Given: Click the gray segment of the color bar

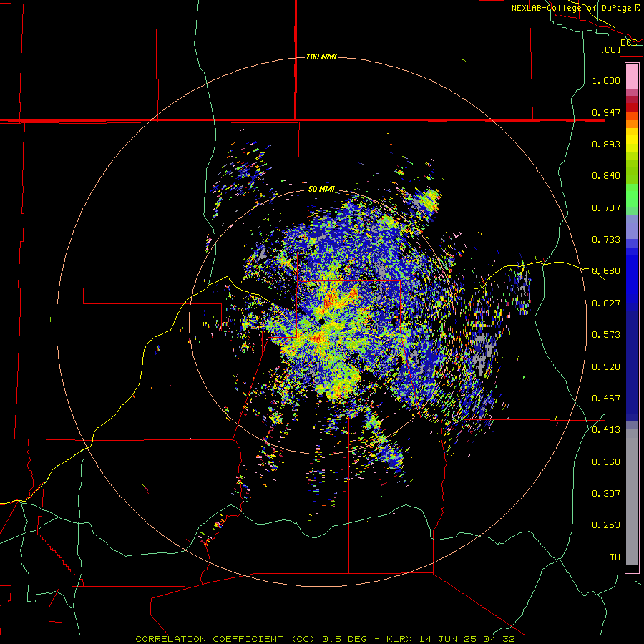Looking at the screenshot, I should pyautogui.click(x=632, y=497).
